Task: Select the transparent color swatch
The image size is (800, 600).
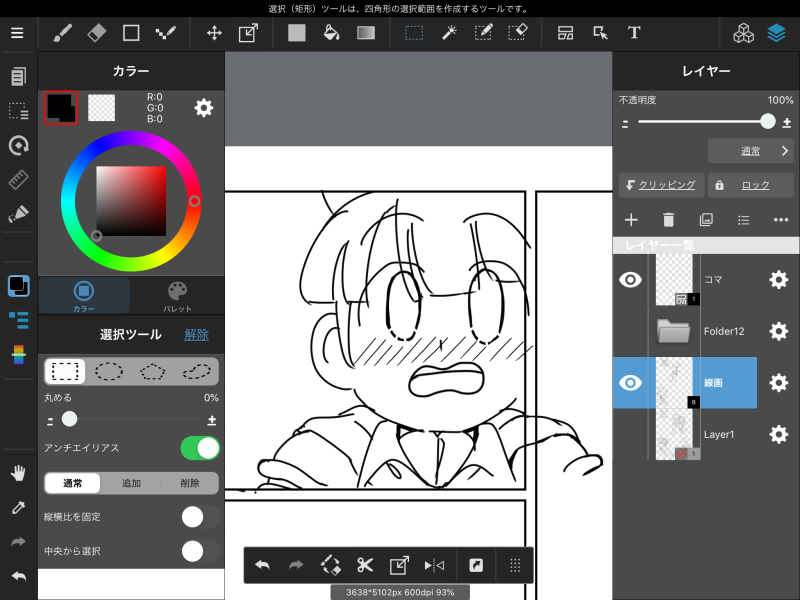Action: [102, 108]
